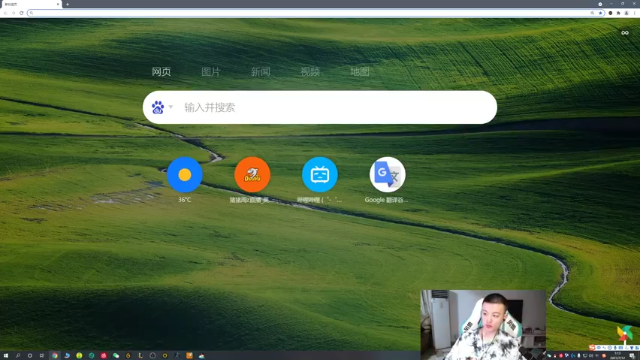
Task: Expand the Baidu search engine dropdown
Action: [171, 107]
